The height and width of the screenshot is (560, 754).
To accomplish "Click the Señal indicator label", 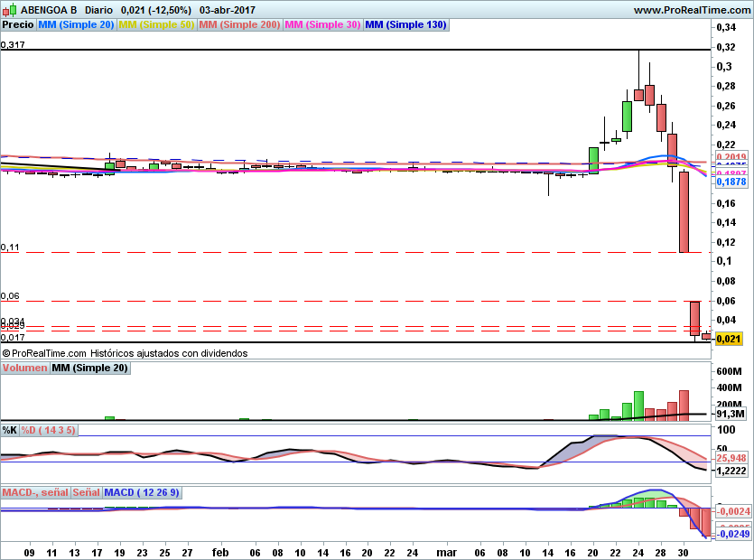I will coord(87,492).
